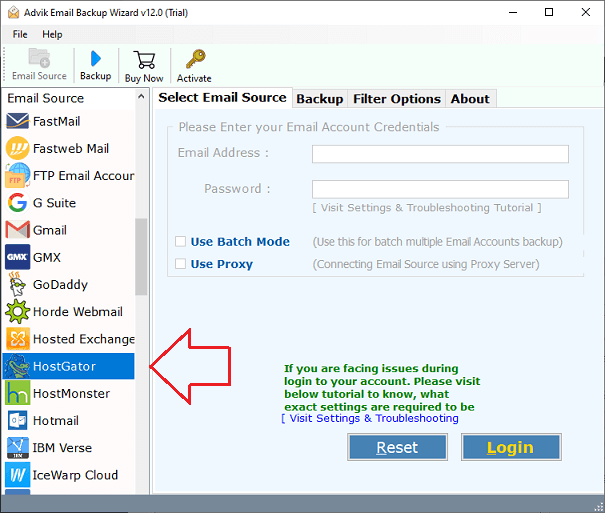
Task: Select the IBM Verse list entry
Action: [x=69, y=447]
